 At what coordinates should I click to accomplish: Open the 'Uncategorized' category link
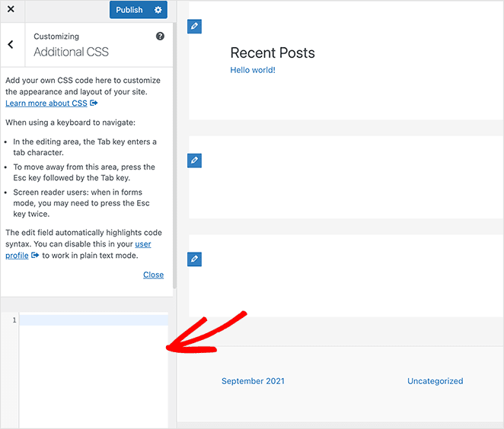(435, 381)
